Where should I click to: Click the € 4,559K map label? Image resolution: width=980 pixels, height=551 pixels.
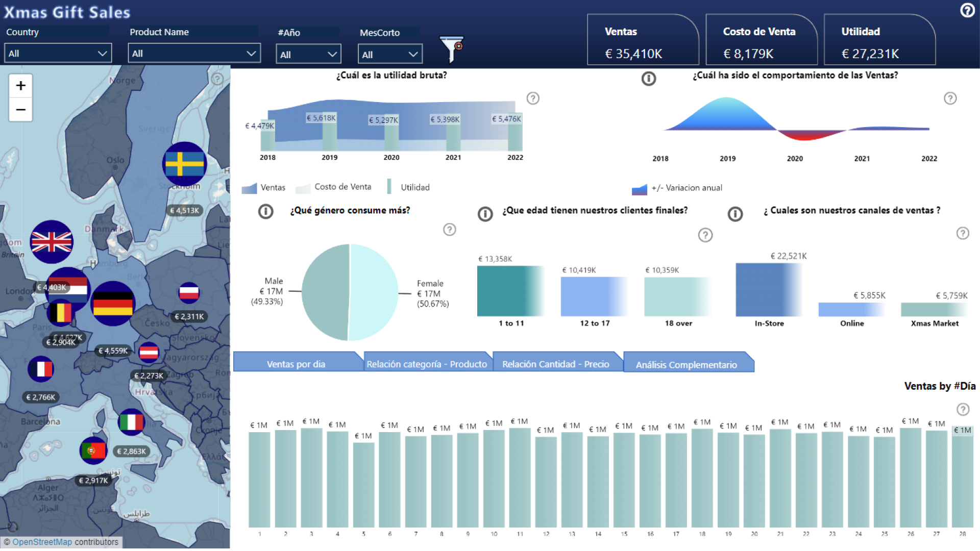point(113,350)
